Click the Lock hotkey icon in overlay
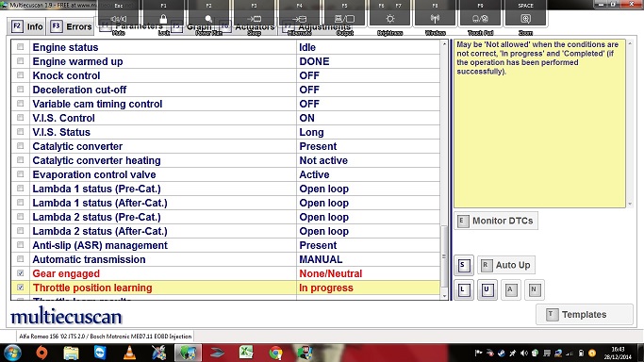 point(163,19)
